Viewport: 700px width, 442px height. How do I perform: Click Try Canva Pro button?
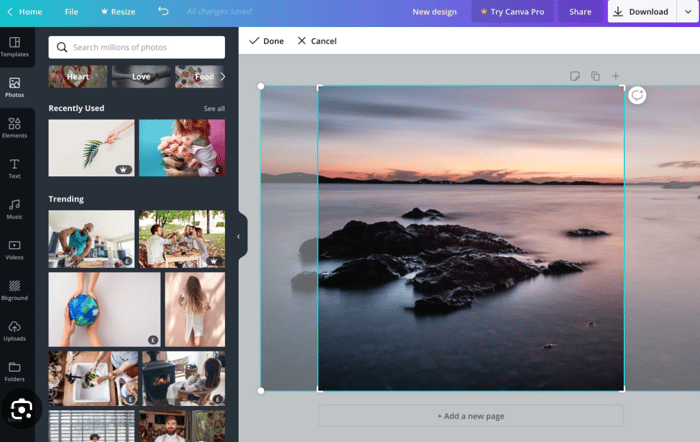(512, 12)
